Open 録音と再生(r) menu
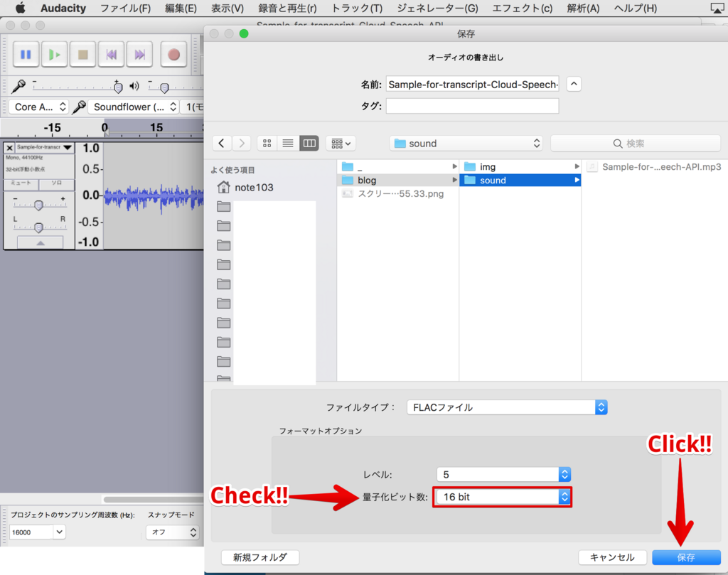728x575 pixels. coord(287,9)
